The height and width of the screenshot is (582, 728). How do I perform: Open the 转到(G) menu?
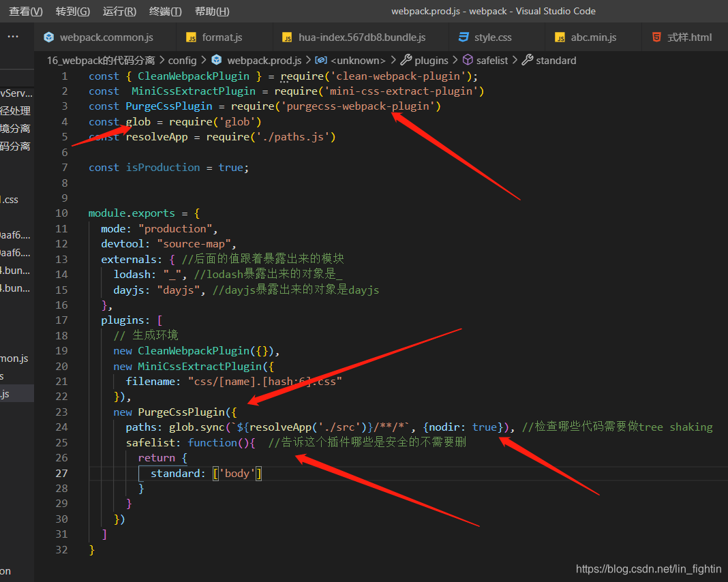tap(72, 11)
